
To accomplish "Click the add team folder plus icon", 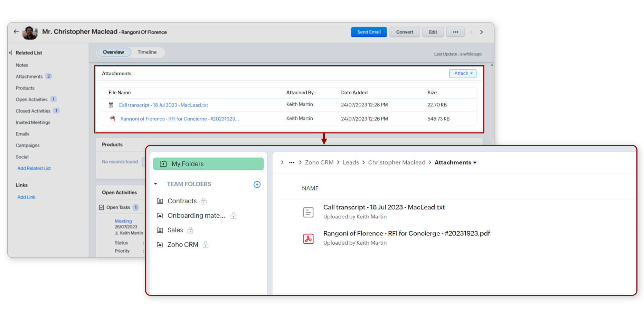I will point(257,185).
